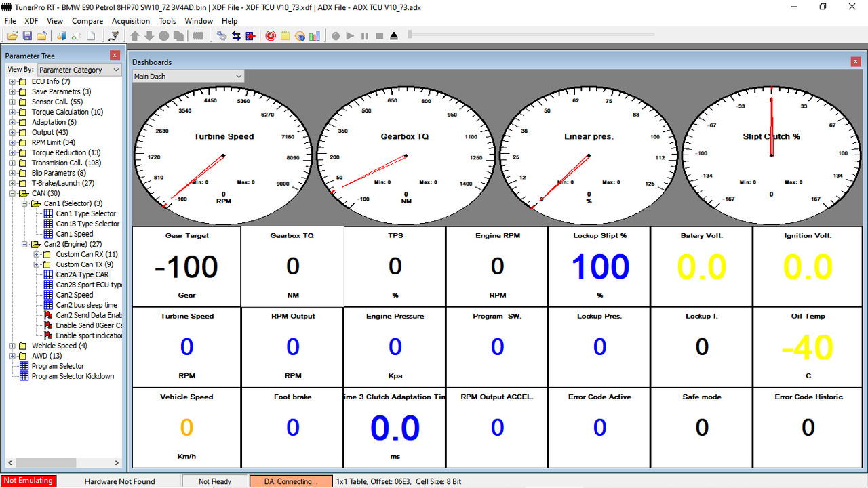Expand the Sensor Call. folder
The image size is (868, 488).
(12, 102)
